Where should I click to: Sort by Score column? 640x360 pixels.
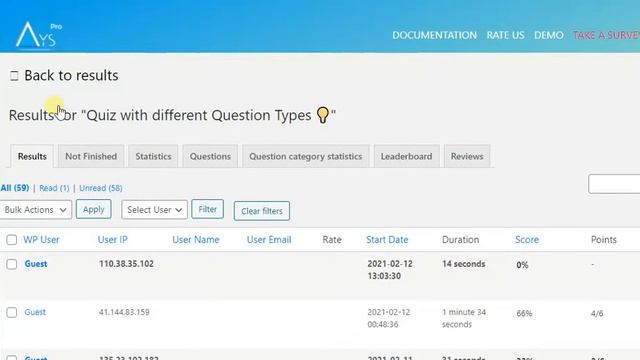[x=527, y=240]
